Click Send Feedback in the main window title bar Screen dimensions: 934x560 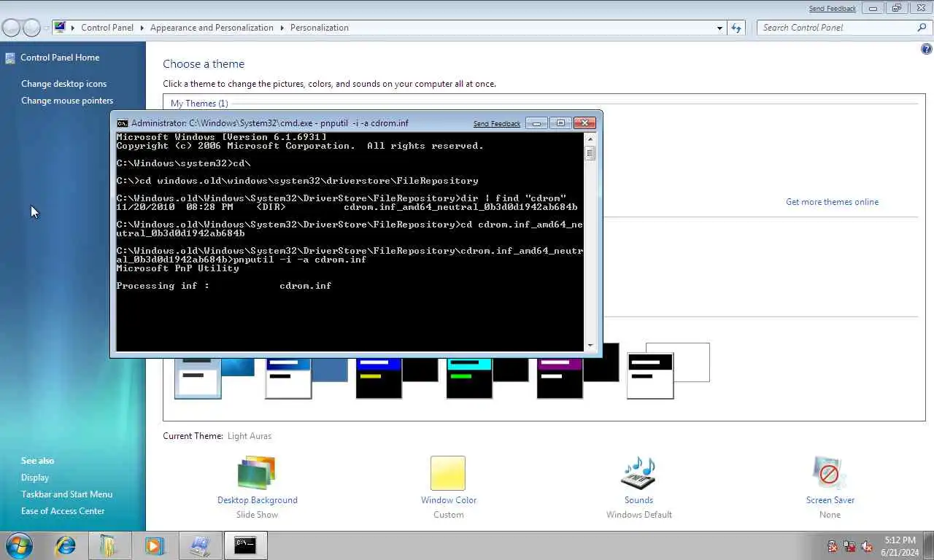(833, 9)
